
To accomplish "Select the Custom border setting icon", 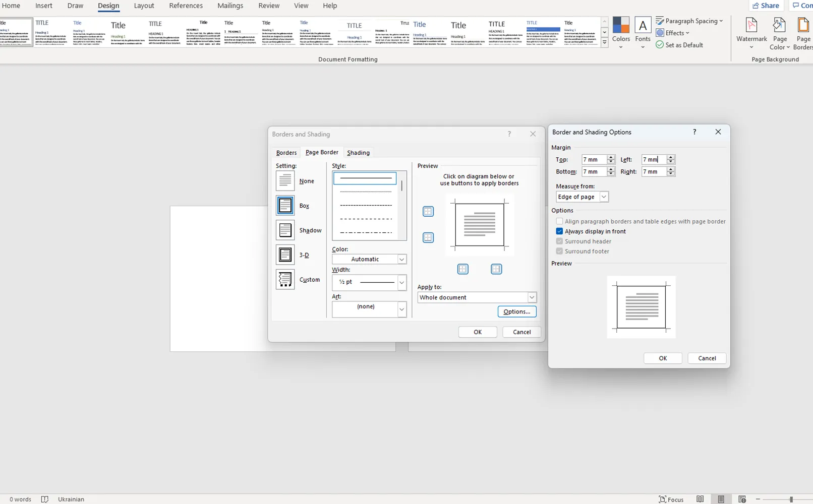I will (x=285, y=279).
